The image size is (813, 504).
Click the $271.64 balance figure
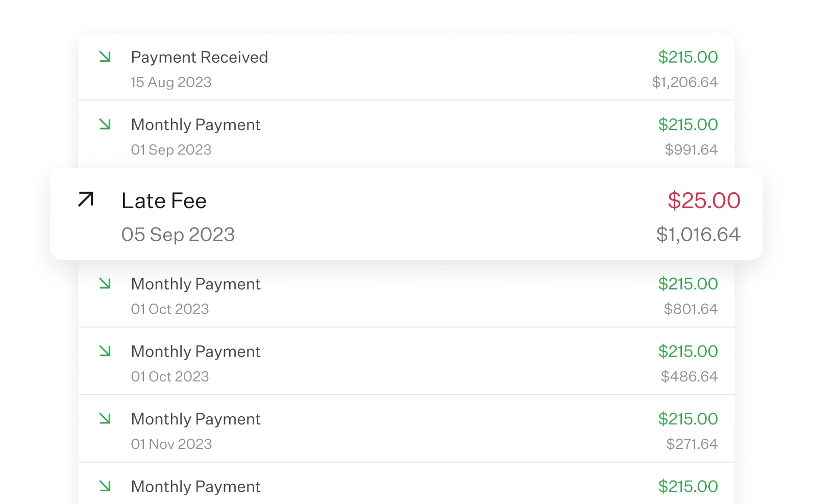[x=692, y=444]
